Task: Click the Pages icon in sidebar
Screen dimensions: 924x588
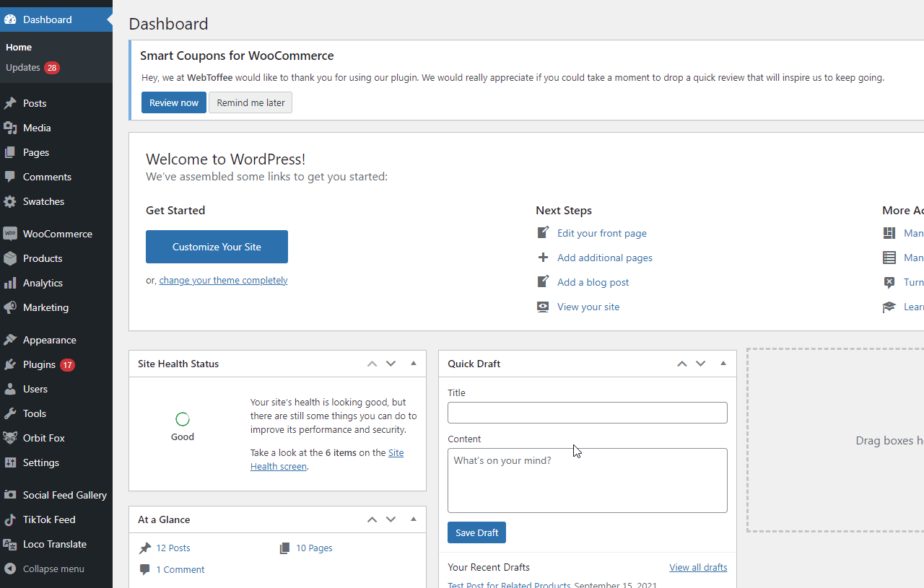Action: tap(10, 152)
